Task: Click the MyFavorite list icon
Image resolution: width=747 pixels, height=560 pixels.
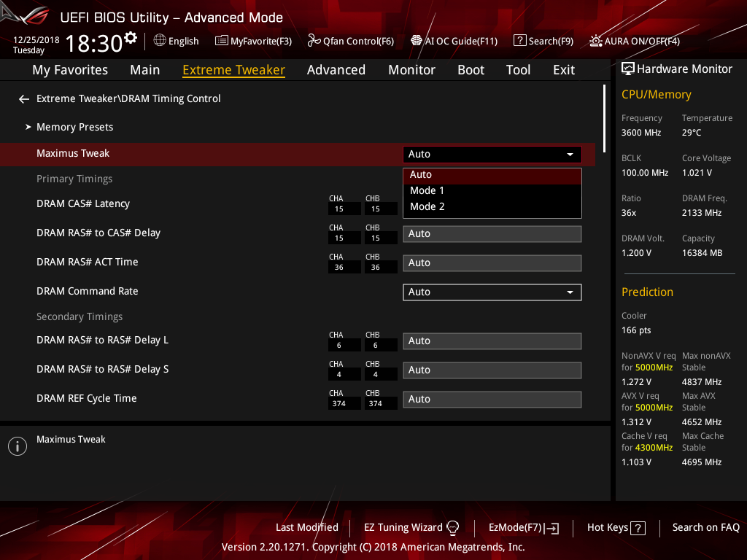Action: [x=221, y=41]
